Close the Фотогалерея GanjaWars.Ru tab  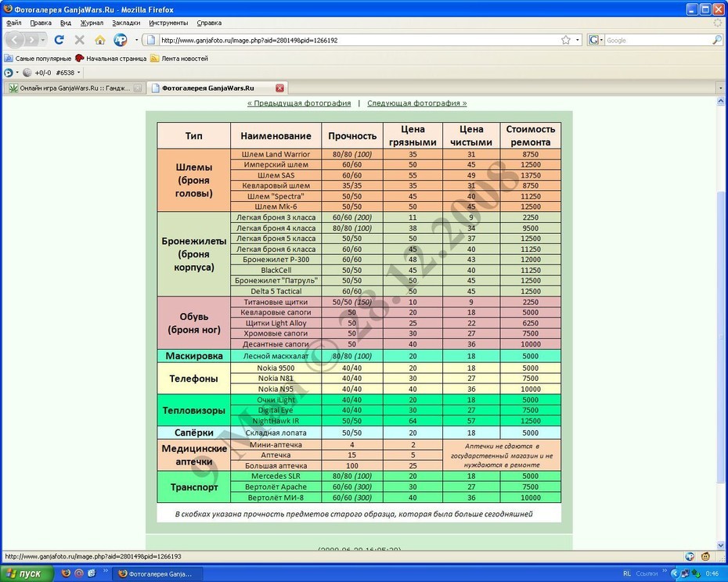(279, 88)
